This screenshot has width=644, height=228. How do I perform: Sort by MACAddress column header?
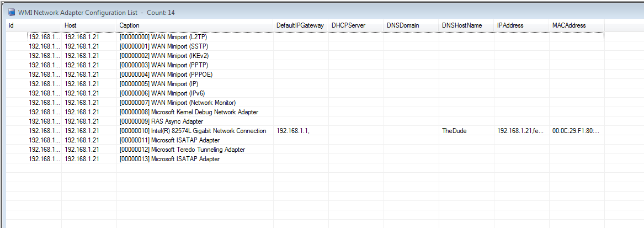[x=576, y=25]
